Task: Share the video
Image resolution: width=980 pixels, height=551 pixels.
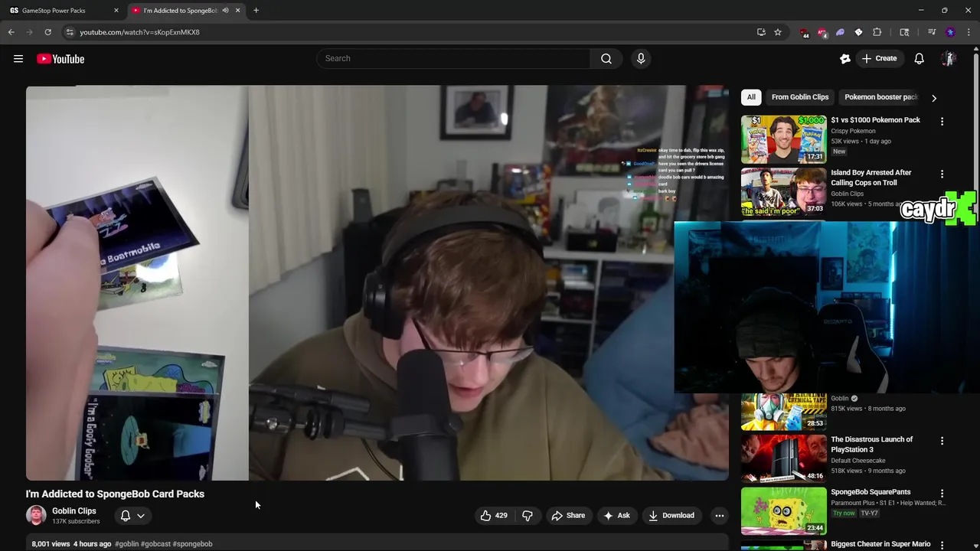Action: tap(568, 516)
